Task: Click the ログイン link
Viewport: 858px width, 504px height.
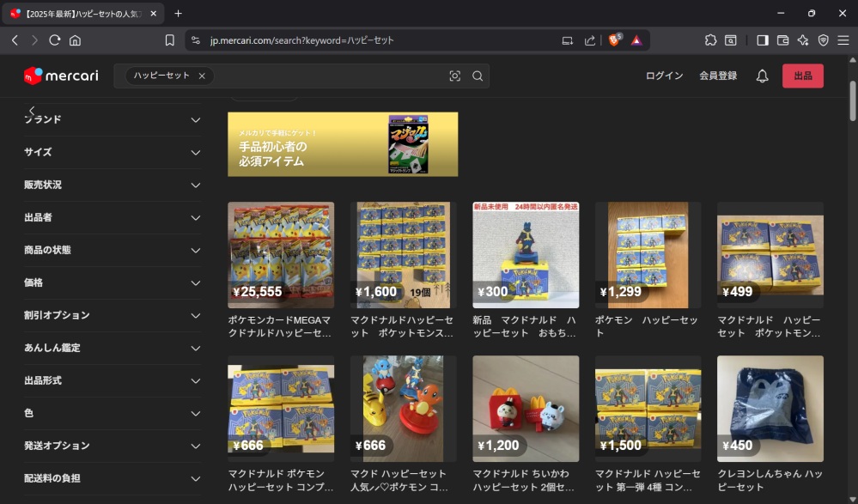Action: click(664, 76)
